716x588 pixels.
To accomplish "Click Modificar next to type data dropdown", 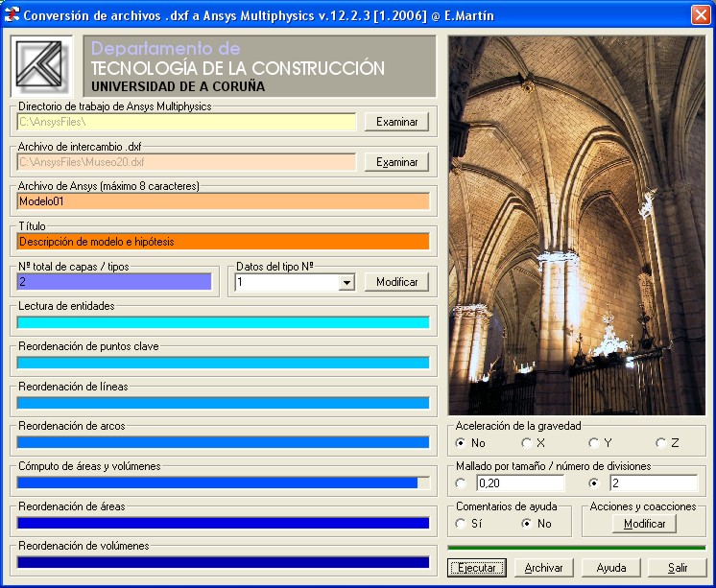I will (x=396, y=282).
